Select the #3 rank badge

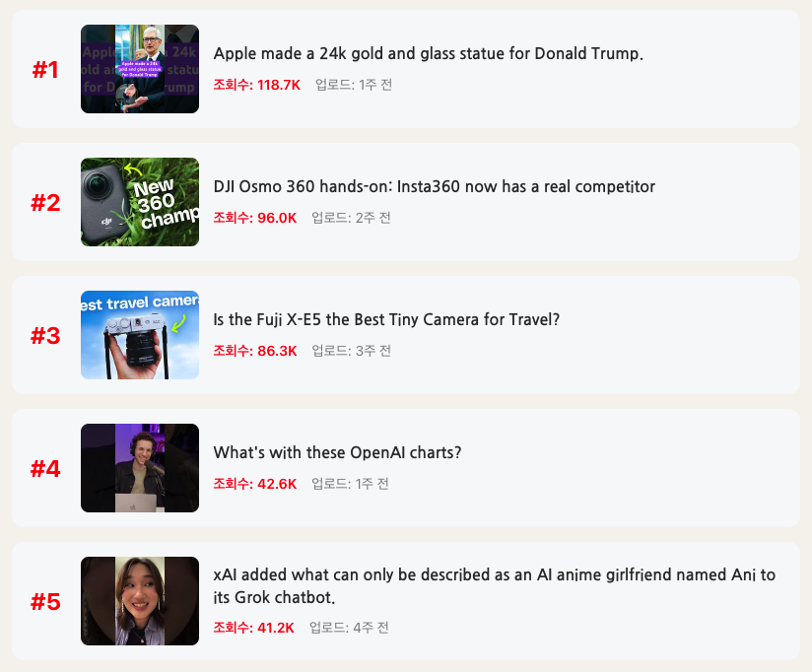(45, 335)
